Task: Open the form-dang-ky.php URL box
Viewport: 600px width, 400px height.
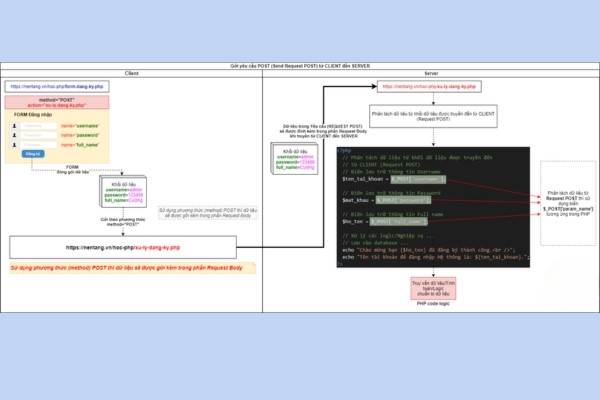Action: tap(57, 87)
